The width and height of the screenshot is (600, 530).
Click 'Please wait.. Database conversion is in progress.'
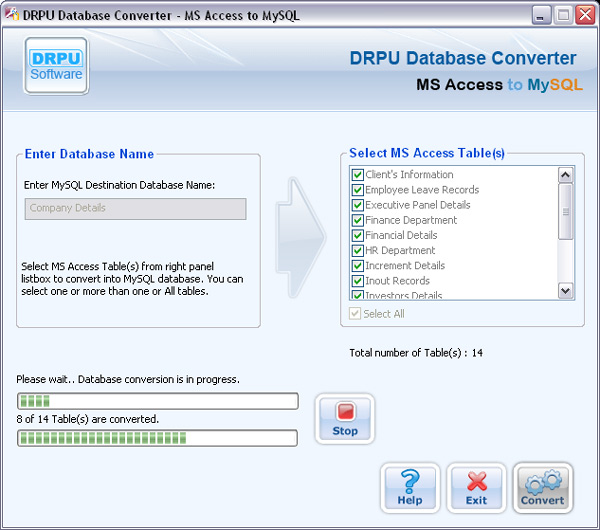(128, 379)
